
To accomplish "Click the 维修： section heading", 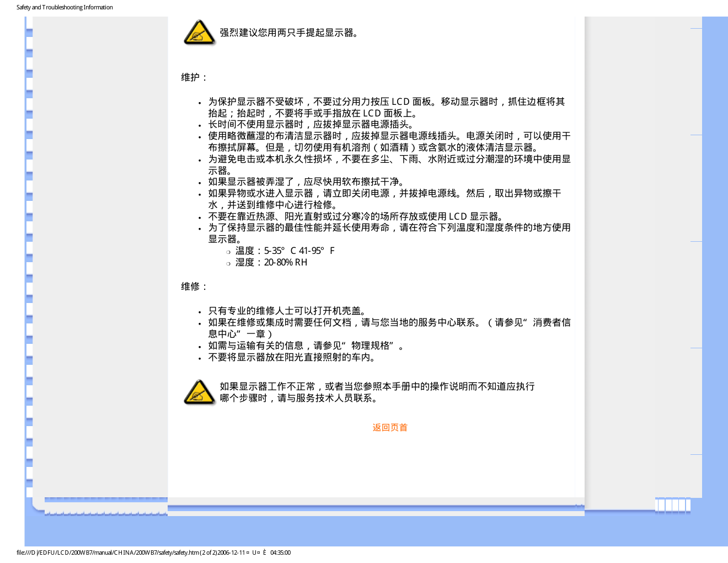I will tap(194, 286).
